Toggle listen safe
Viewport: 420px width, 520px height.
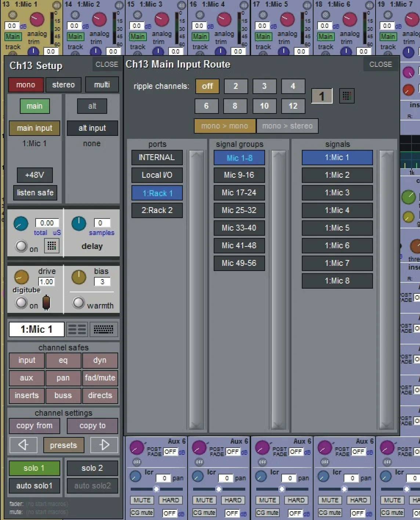click(35, 193)
